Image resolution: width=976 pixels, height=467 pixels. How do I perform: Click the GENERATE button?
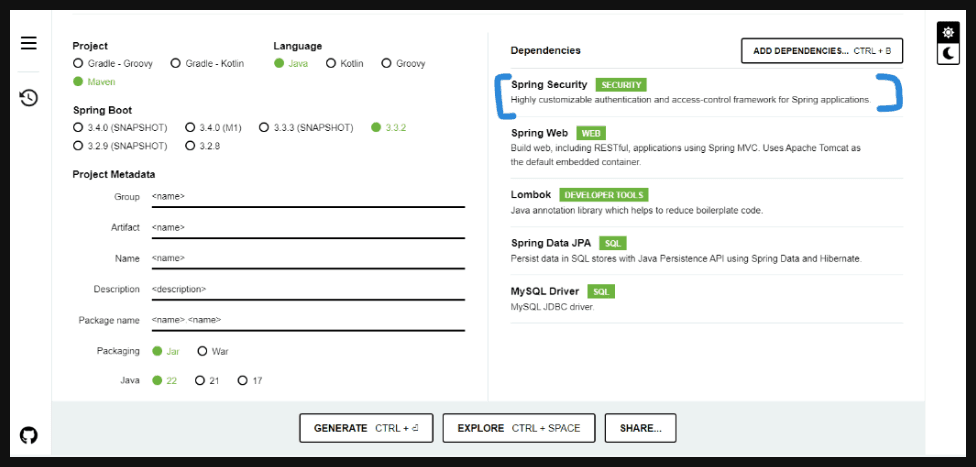[366, 428]
